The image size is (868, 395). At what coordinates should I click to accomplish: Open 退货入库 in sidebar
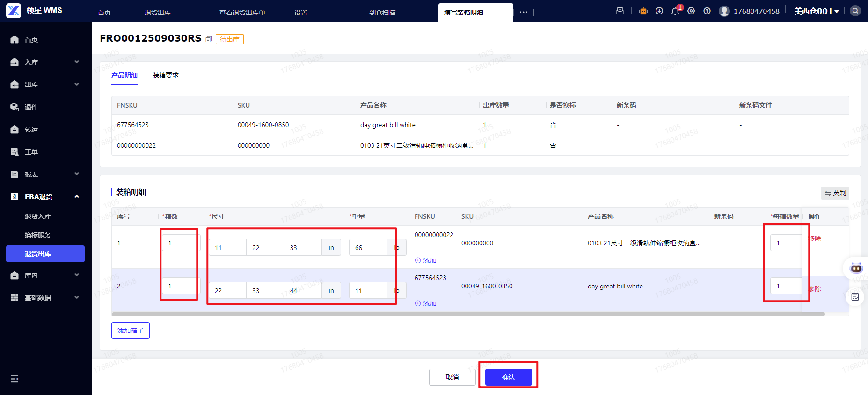point(38,216)
